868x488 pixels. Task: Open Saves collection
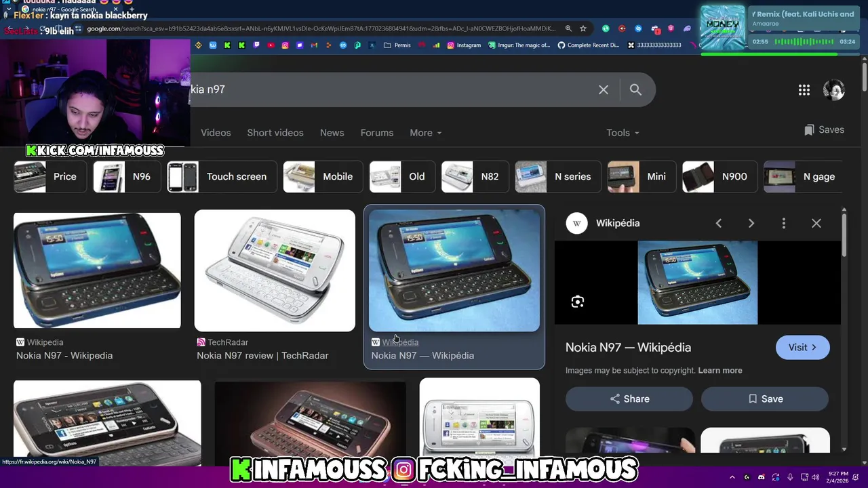pyautogui.click(x=824, y=129)
